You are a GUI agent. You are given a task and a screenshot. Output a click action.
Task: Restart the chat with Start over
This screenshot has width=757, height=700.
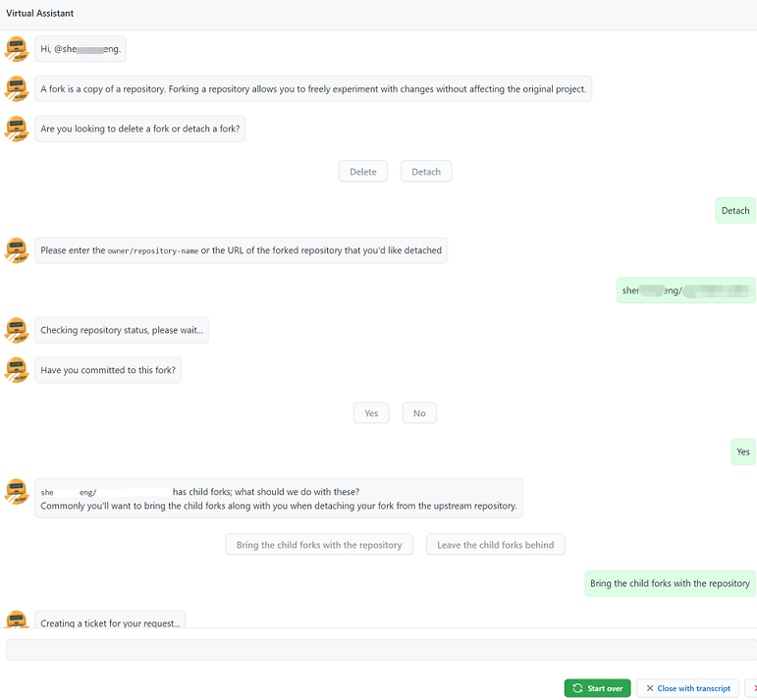[x=597, y=688]
